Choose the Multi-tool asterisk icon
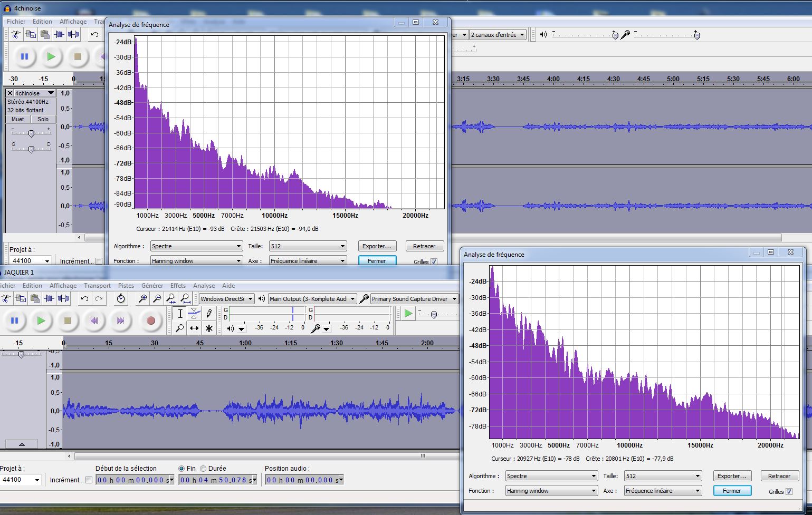 point(209,328)
